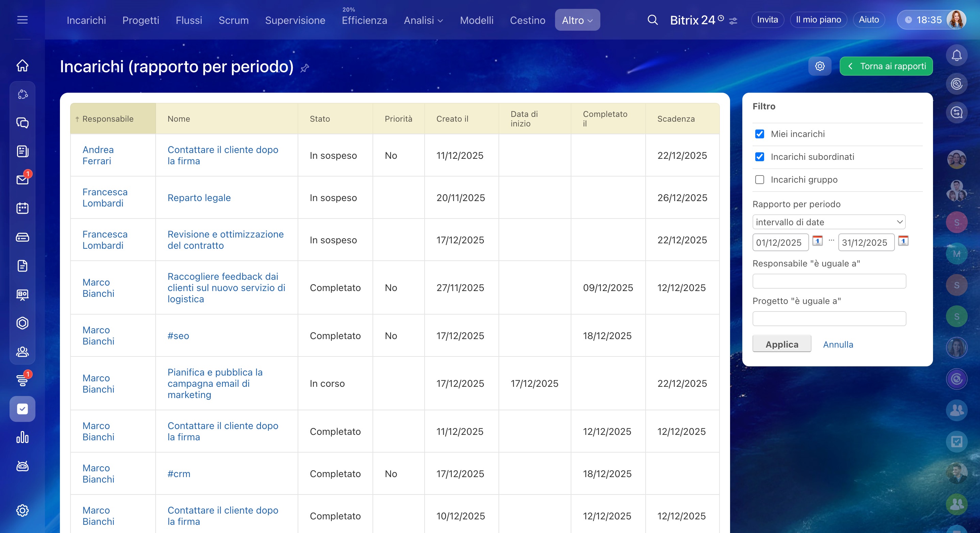This screenshot has height=533, width=980.
Task: Click the Applica filter button
Action: coord(781,344)
